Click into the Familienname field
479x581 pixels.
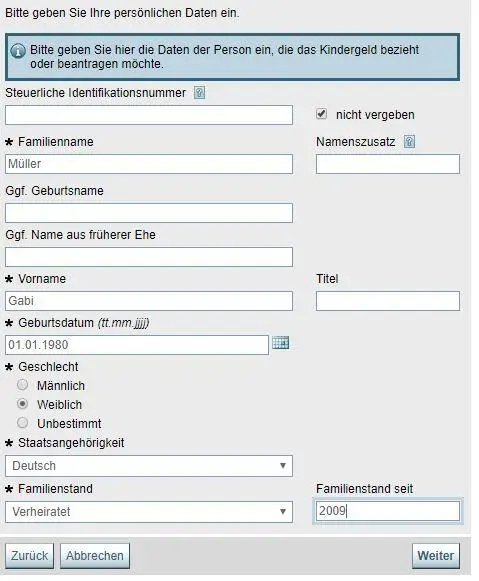point(149,164)
